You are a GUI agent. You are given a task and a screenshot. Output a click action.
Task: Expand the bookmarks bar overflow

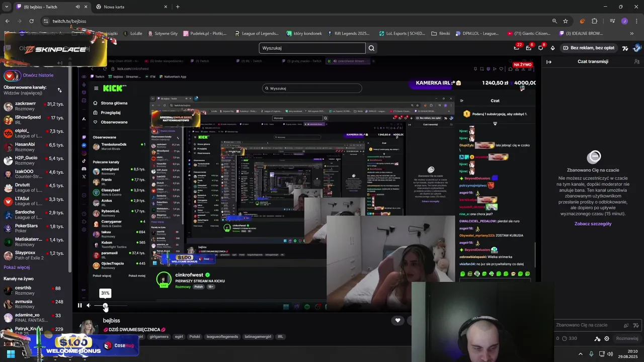click(x=631, y=34)
